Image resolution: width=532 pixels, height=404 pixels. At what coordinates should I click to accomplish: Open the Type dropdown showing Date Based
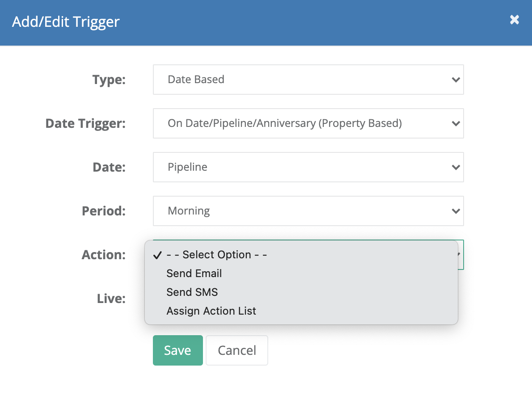308,80
